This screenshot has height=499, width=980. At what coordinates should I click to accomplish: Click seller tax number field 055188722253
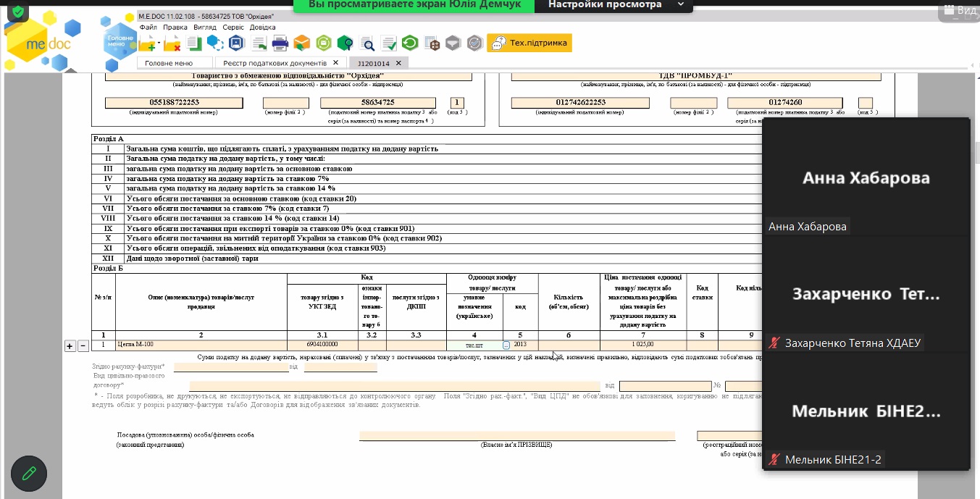point(174,103)
